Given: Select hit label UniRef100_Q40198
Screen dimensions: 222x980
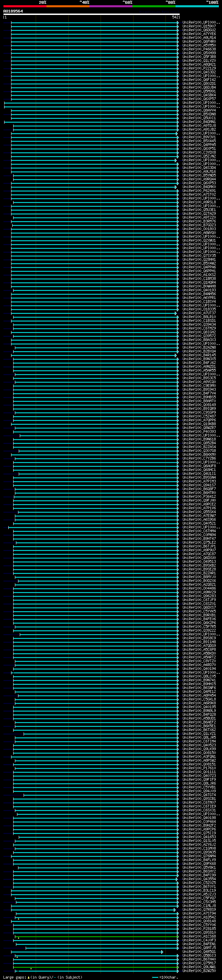Looking at the screenshot, I should [199, 818].
